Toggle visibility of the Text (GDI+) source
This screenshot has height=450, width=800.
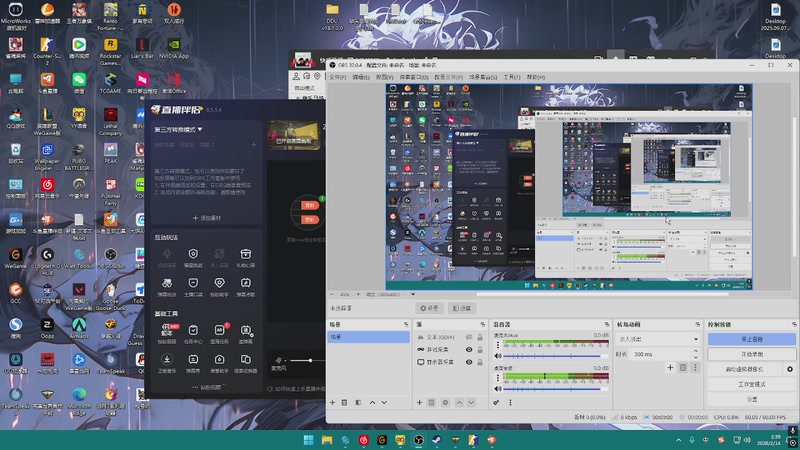pos(469,337)
